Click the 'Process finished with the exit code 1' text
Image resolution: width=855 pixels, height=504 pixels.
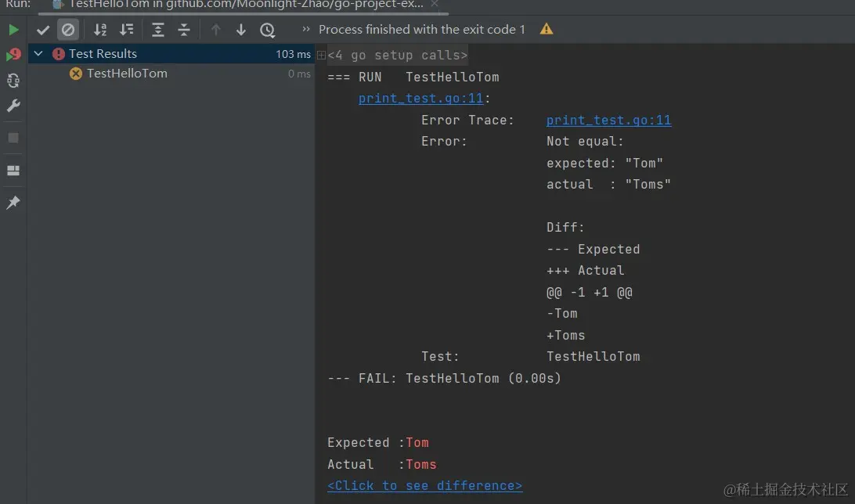click(421, 29)
